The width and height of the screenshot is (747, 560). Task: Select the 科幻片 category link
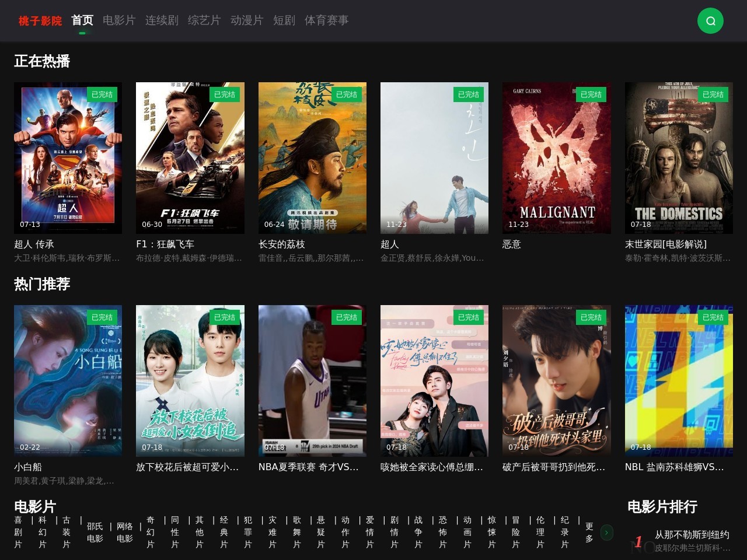click(43, 532)
